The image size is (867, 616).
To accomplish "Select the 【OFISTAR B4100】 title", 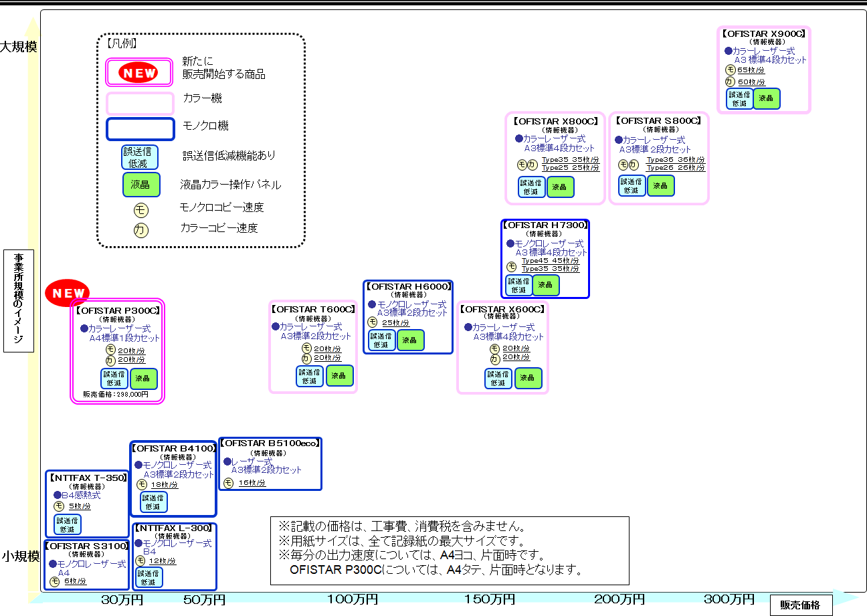I will click(x=173, y=449).
